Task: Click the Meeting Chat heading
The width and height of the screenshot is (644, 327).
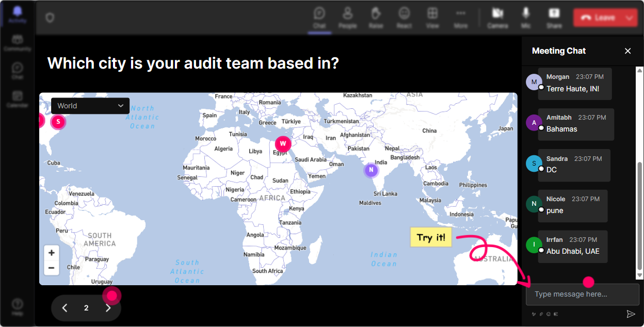Action: [x=559, y=51]
